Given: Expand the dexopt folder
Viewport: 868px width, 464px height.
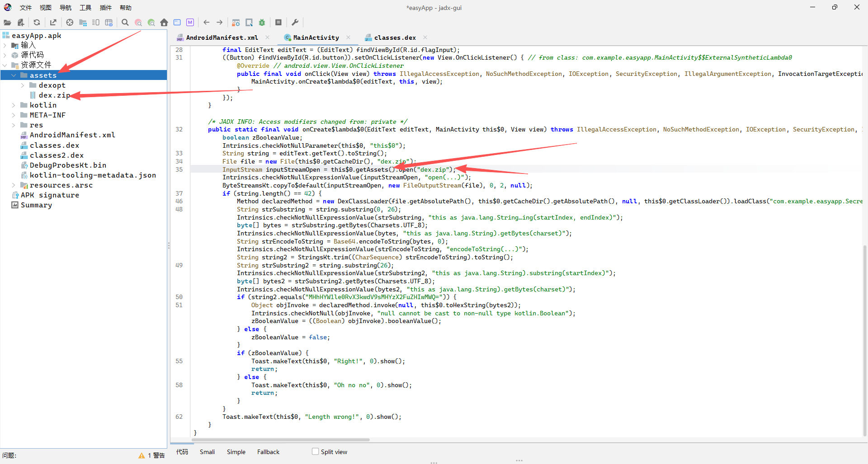Looking at the screenshot, I should pos(23,85).
